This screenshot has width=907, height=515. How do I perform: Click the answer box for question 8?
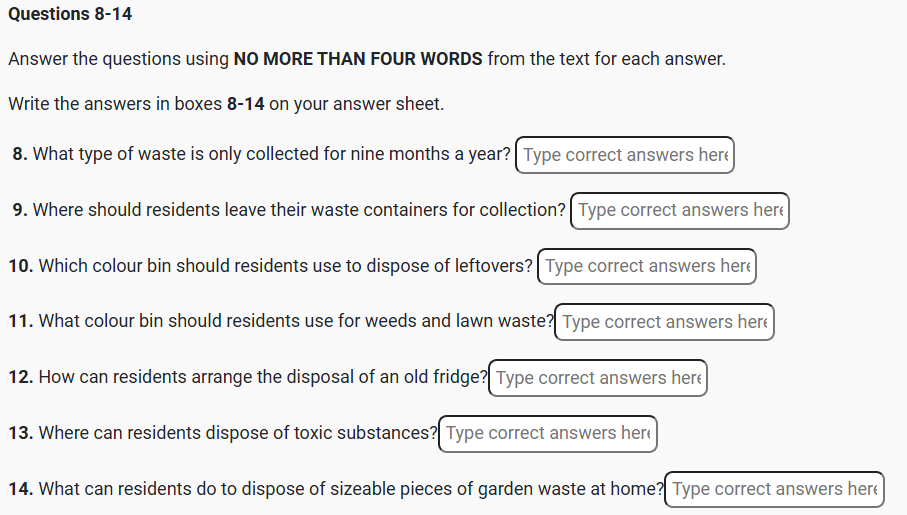(625, 155)
